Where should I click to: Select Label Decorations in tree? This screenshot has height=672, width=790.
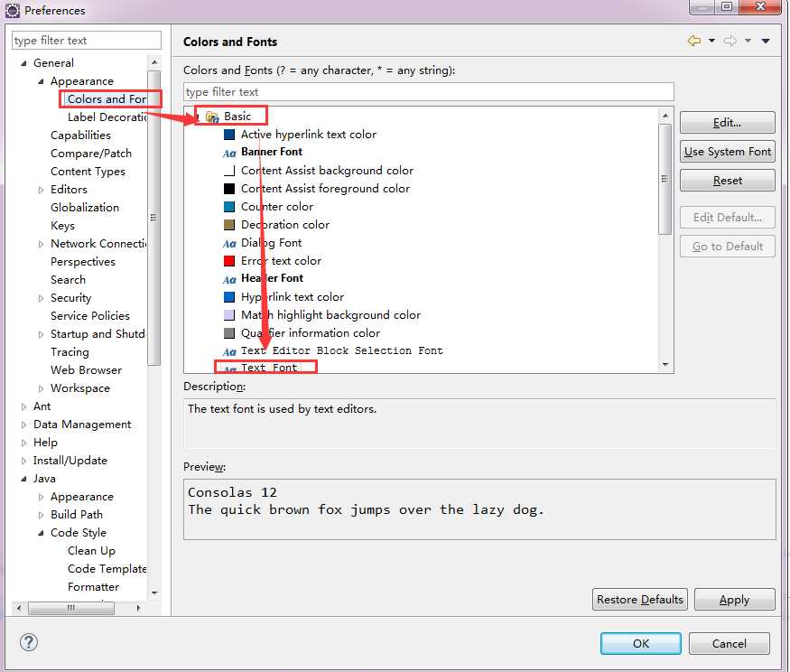point(107,117)
